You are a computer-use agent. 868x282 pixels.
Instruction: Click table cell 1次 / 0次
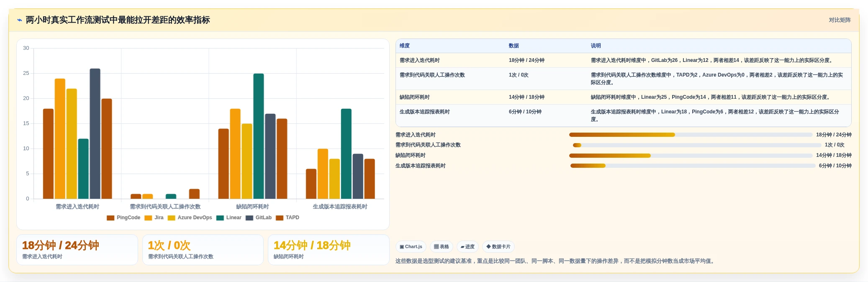[x=519, y=75]
